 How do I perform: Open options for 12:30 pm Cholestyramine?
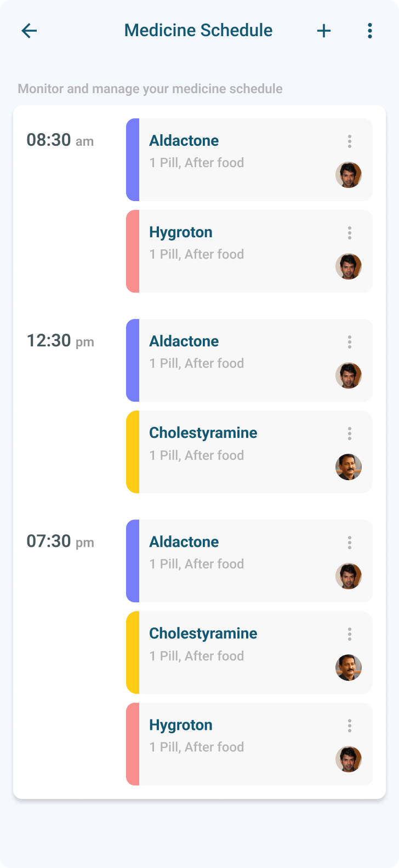point(349,433)
